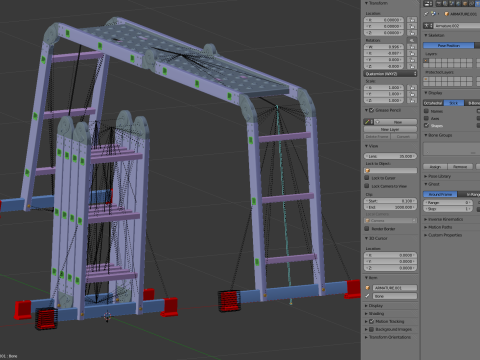Expand the Pose Library panel

pyautogui.click(x=426, y=176)
